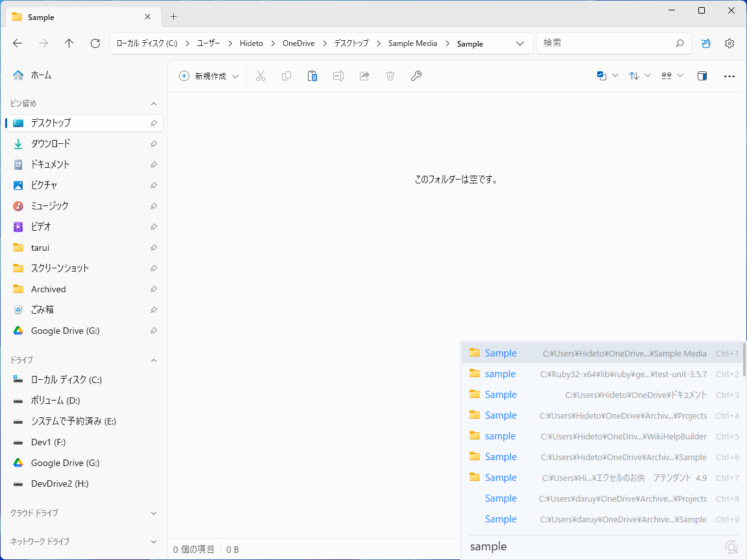The image size is (747, 560).
Task: Unpin Archived using its pin icon
Action: coord(154,289)
